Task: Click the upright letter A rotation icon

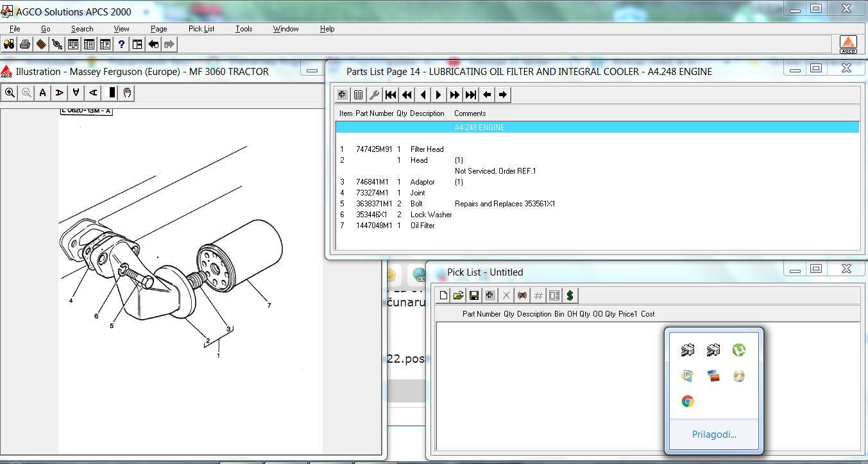Action: (x=43, y=93)
